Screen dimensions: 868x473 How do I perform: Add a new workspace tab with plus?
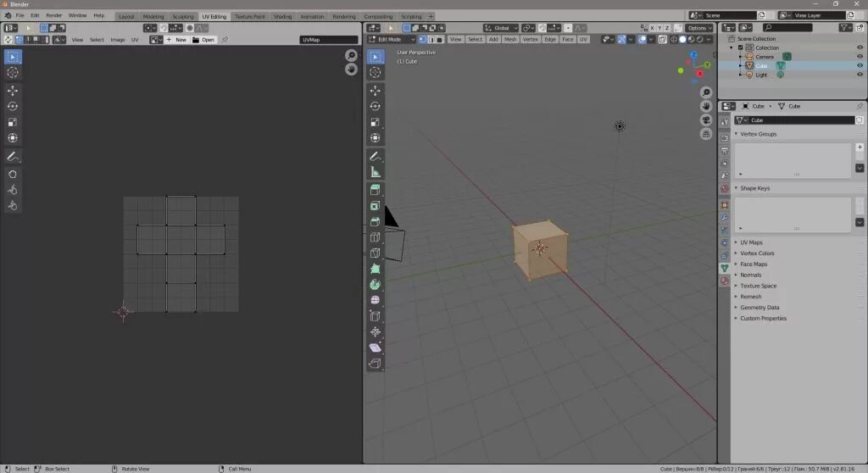tap(431, 17)
